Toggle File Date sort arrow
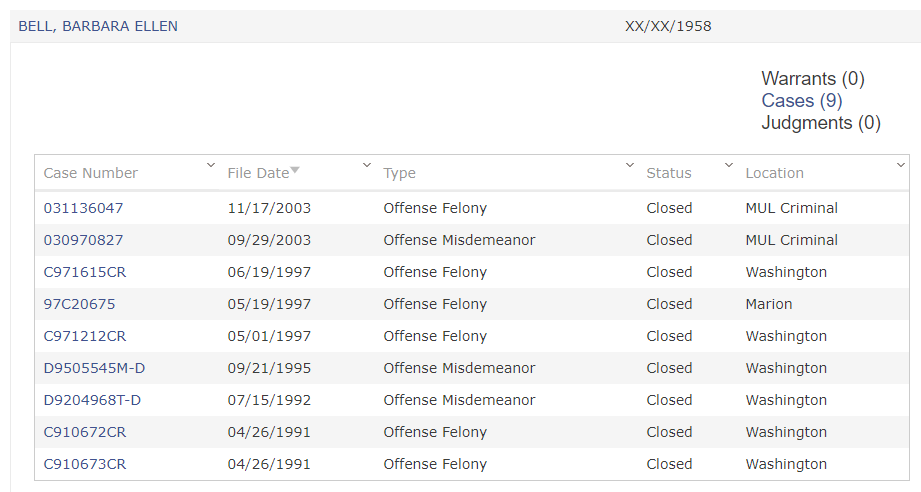The height and width of the screenshot is (492, 921). 295,170
